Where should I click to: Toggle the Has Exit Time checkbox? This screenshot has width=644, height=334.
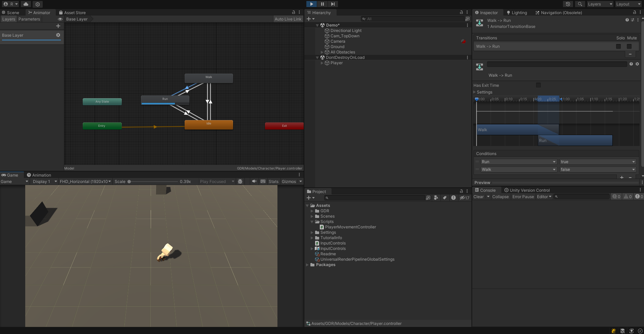coord(538,85)
